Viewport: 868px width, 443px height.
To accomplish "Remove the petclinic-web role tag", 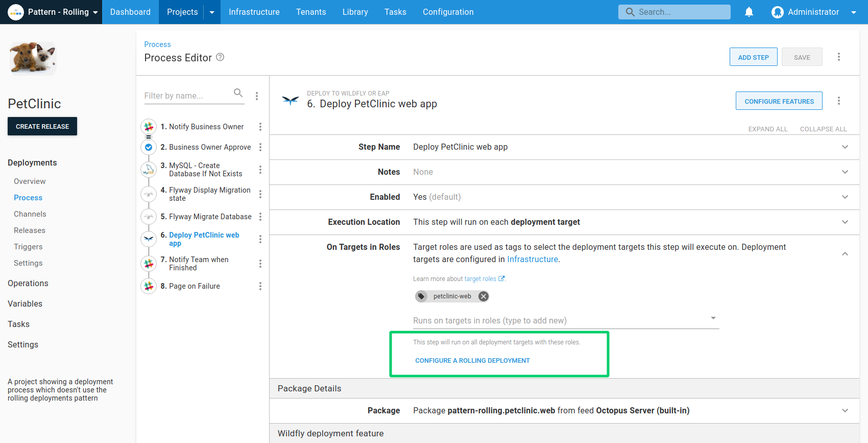I will point(483,296).
